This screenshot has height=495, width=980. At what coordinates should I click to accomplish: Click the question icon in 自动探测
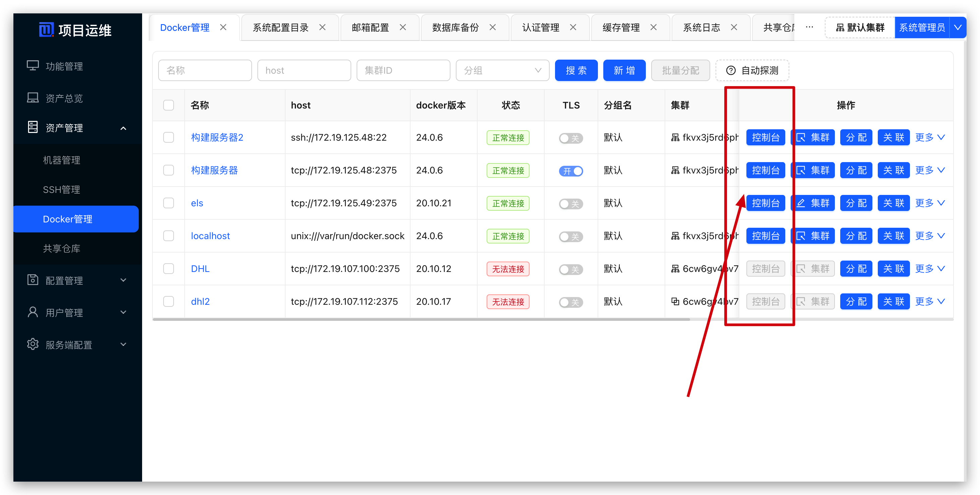(730, 70)
